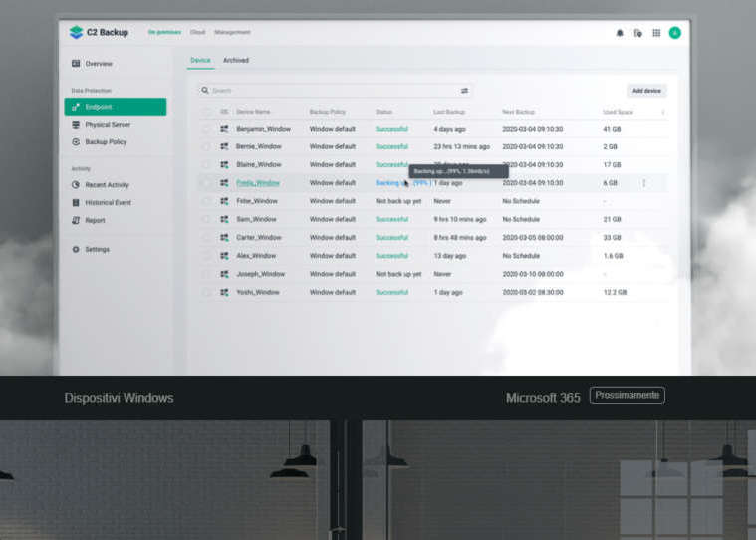Click Sam_Window device name

pyautogui.click(x=256, y=219)
